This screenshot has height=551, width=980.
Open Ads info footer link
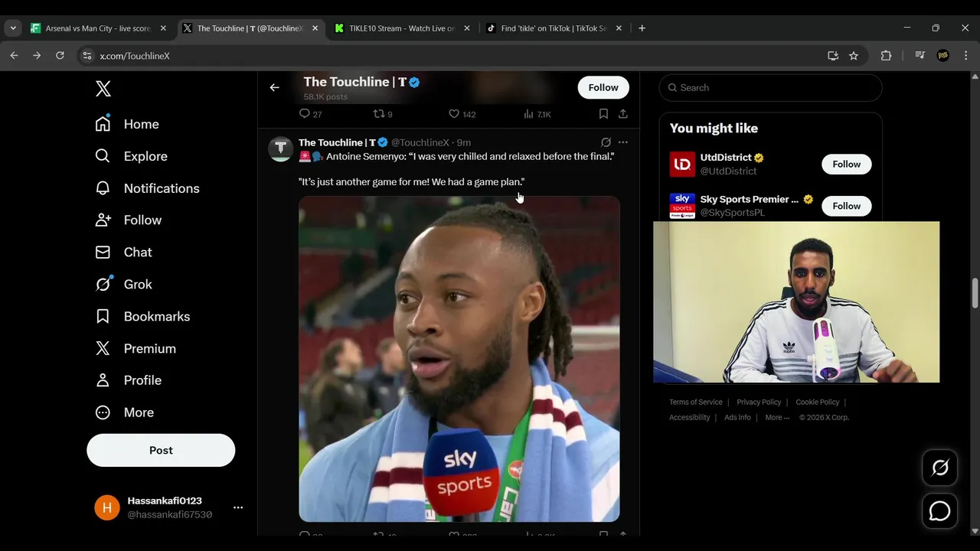tap(737, 417)
